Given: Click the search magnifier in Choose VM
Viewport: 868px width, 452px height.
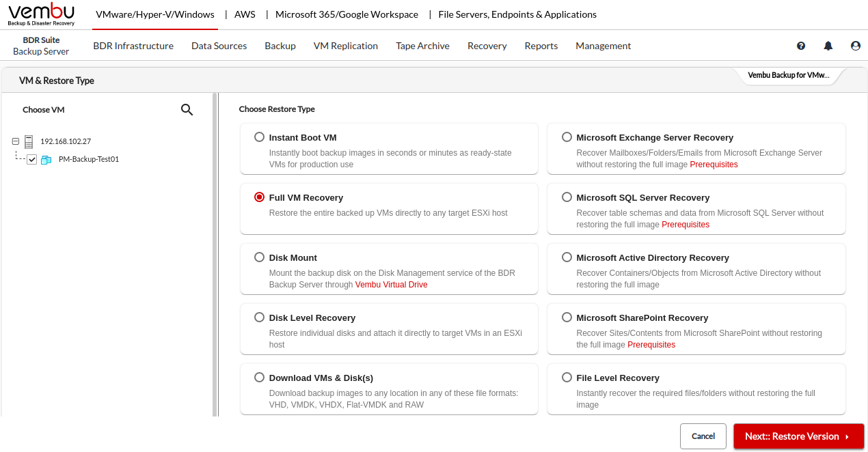Looking at the screenshot, I should point(187,110).
